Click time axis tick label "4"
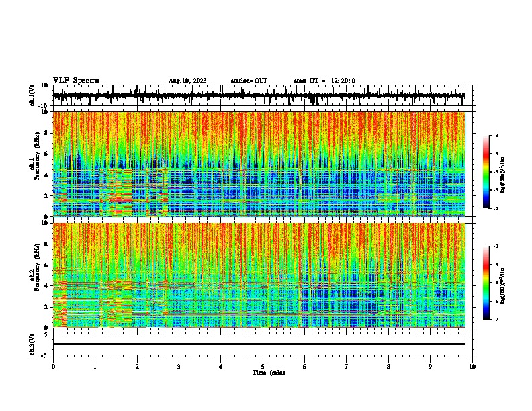The height and width of the screenshot is (411, 532). coord(221,367)
